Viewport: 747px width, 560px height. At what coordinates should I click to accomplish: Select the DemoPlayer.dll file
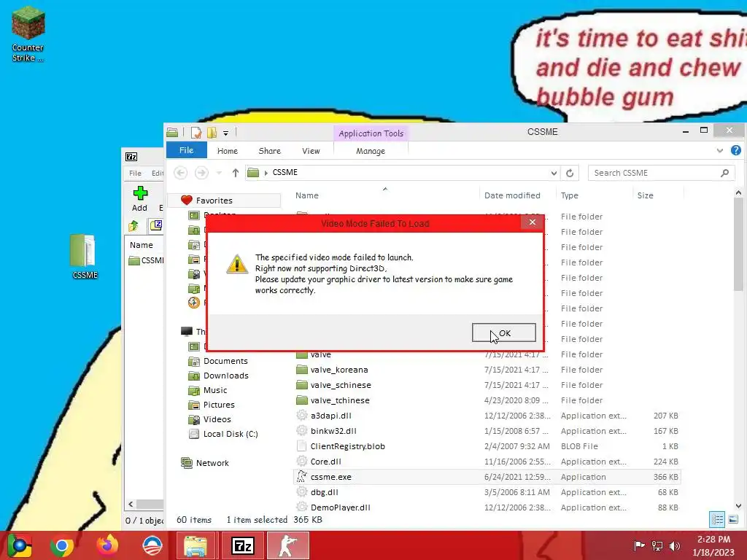340,507
